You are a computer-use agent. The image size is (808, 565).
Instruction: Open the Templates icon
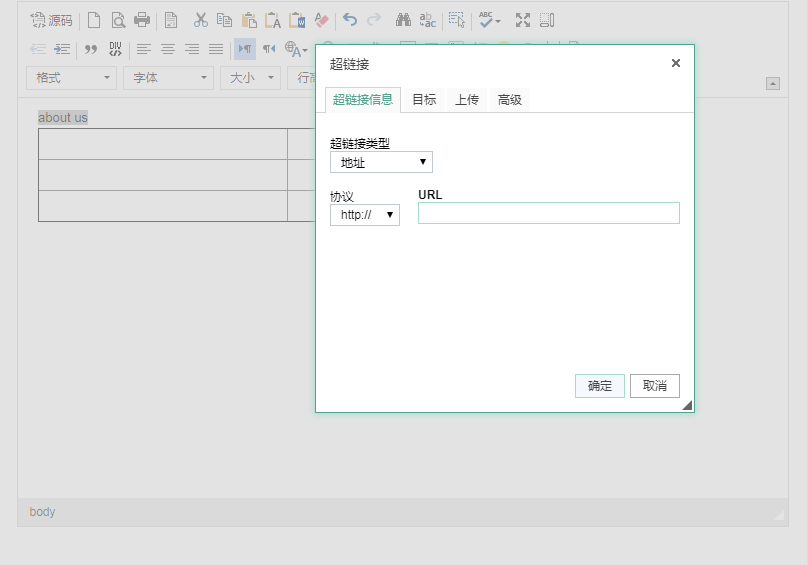point(171,20)
